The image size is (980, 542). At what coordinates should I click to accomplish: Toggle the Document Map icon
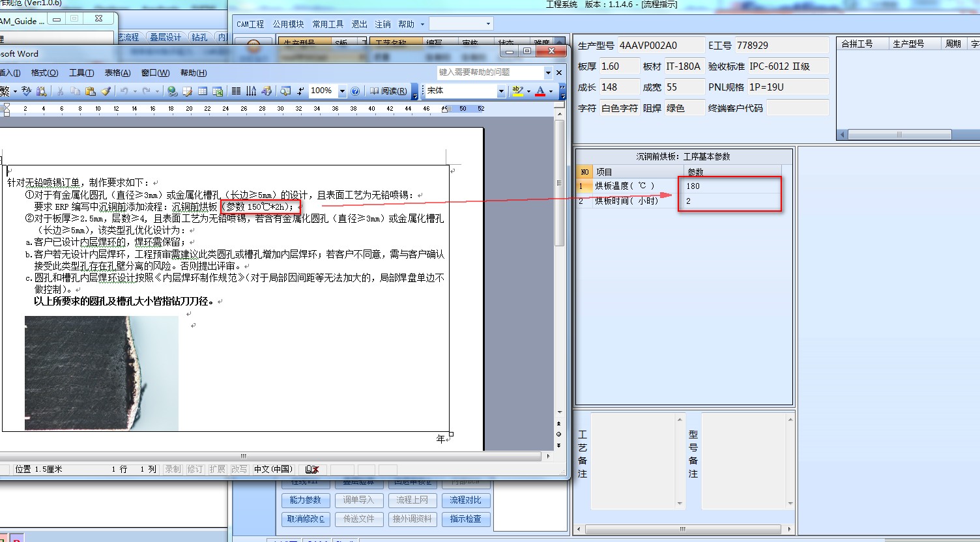tap(285, 91)
